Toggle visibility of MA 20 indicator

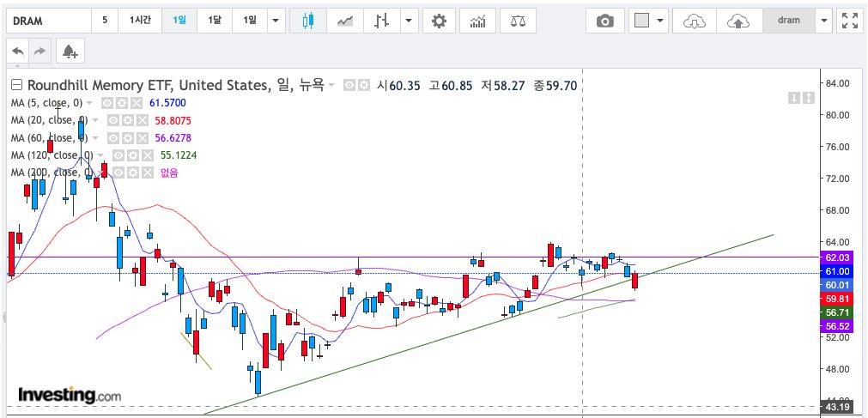click(x=113, y=120)
